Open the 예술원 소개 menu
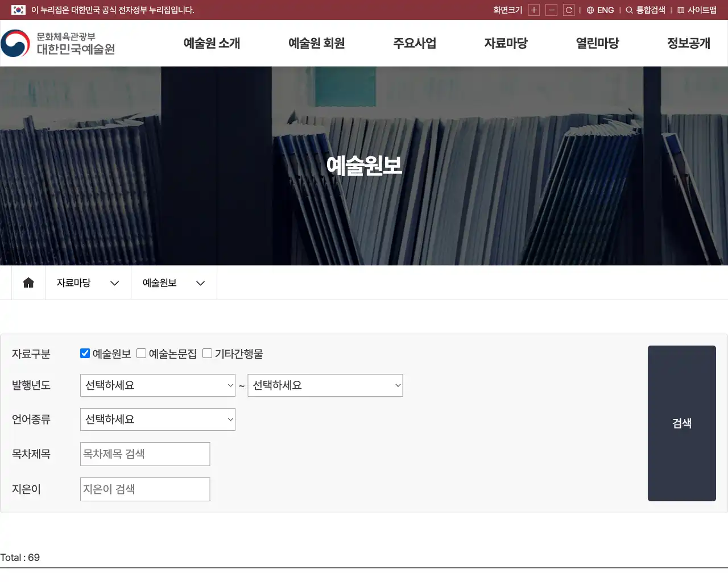 [x=212, y=43]
